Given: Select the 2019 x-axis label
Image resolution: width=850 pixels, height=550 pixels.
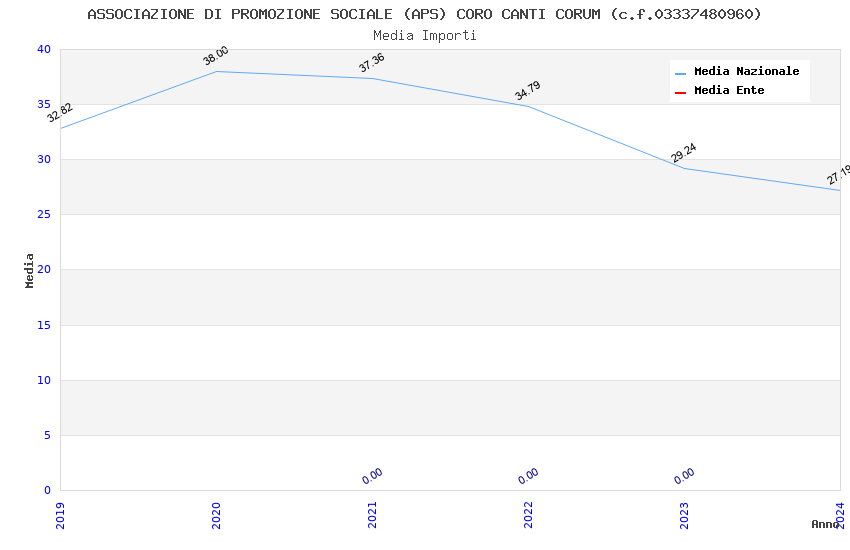Looking at the screenshot, I should pos(60,514).
